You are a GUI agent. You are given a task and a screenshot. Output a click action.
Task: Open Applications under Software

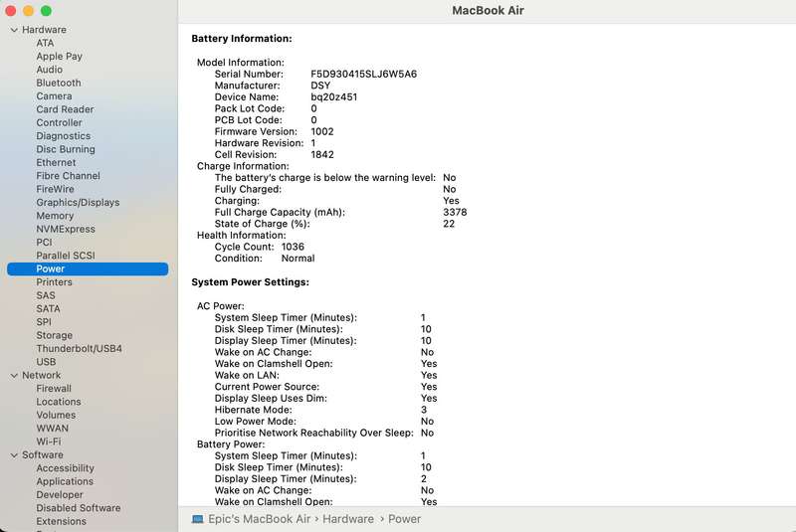pos(65,481)
